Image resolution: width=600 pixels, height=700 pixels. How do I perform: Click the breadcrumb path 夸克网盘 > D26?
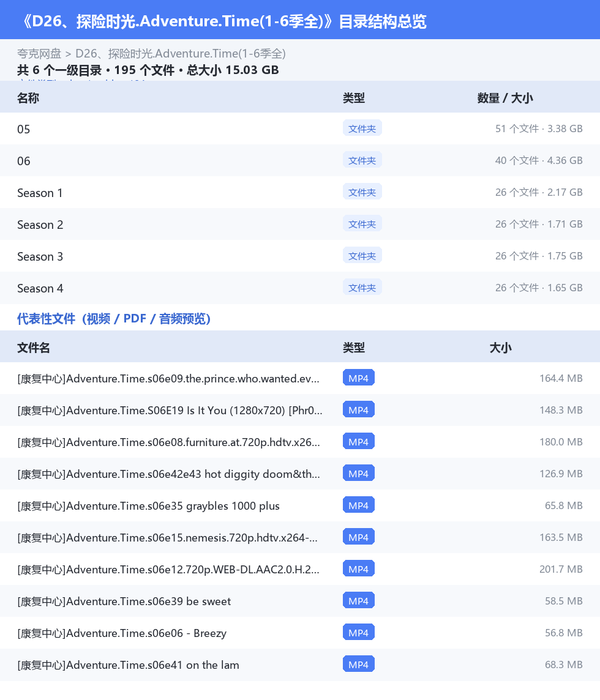pyautogui.click(x=151, y=54)
